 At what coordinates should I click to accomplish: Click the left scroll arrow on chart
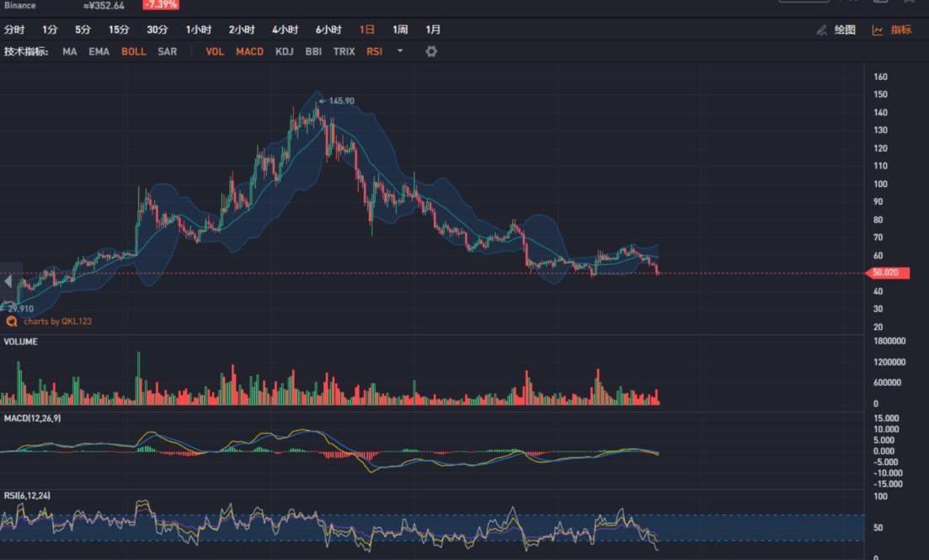pyautogui.click(x=8, y=282)
